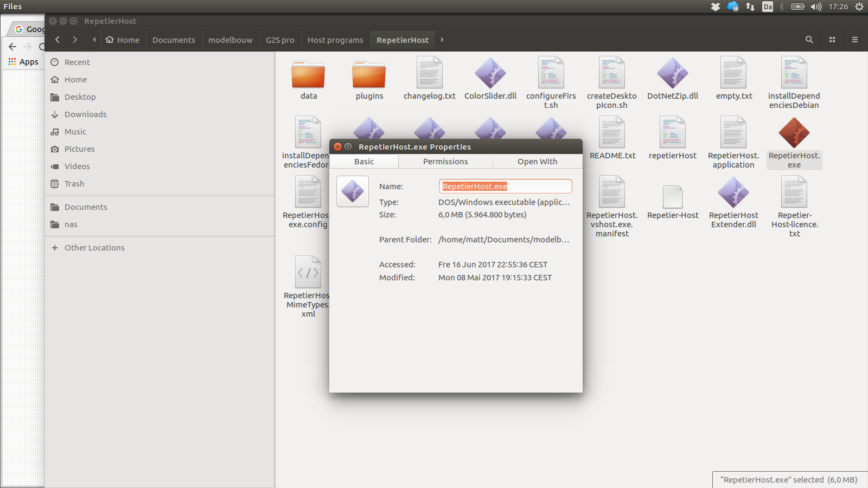Select the Repetier-Host-licence.txt file
The height and width of the screenshot is (488, 868).
[x=794, y=192]
